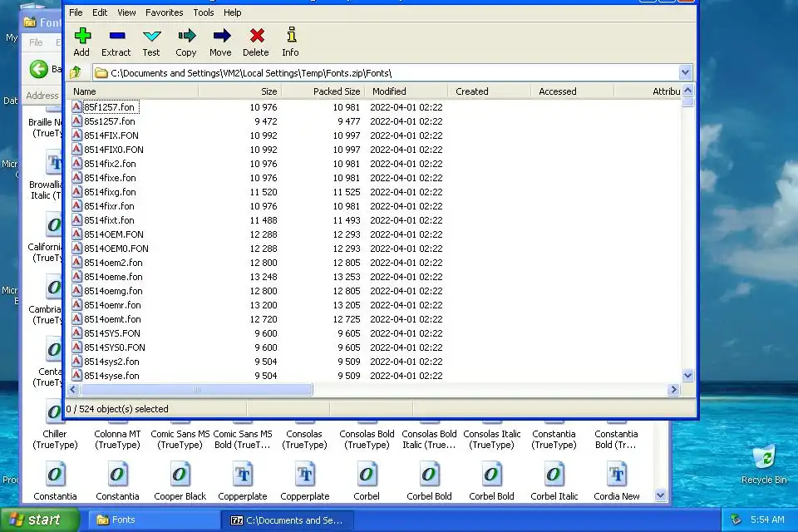798x532 pixels.
Task: Expand the address path dropdown arrow
Action: coord(685,72)
